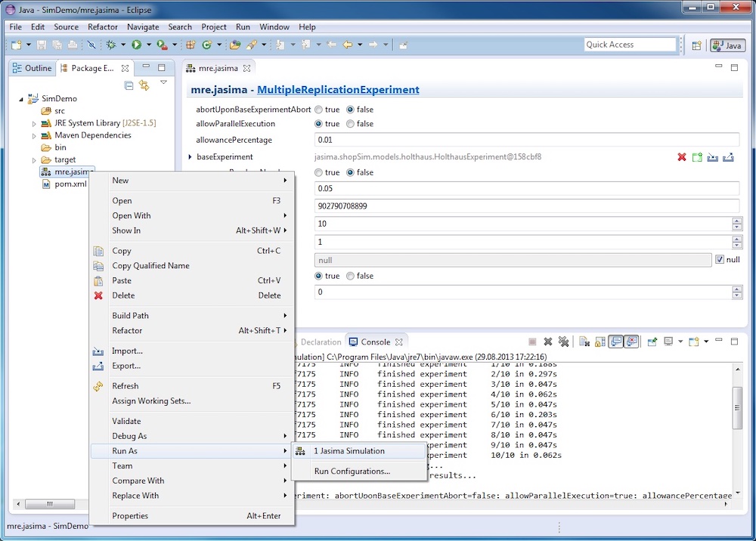The height and width of the screenshot is (541, 756).
Task: Click Link with Editor arrows icon
Action: tap(144, 85)
